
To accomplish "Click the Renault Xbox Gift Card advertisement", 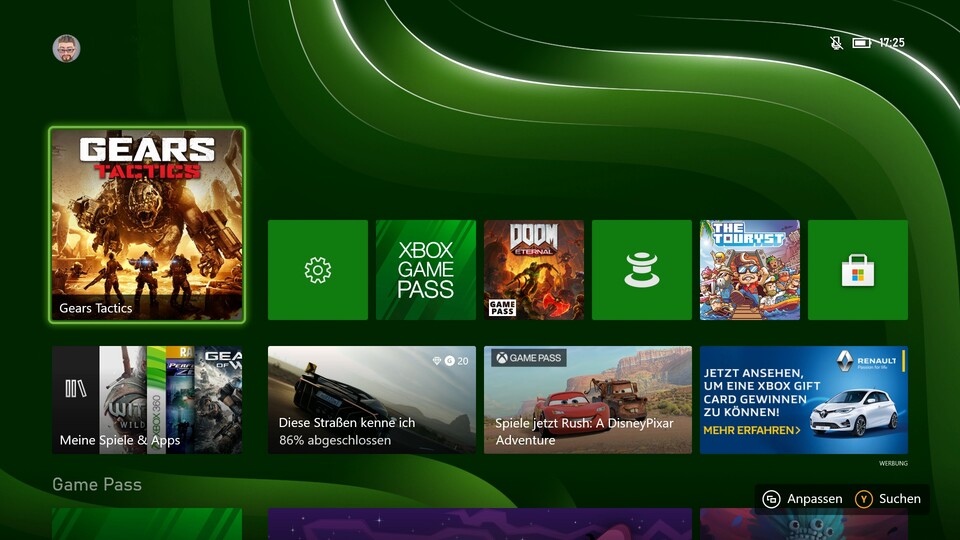I will tap(804, 400).
